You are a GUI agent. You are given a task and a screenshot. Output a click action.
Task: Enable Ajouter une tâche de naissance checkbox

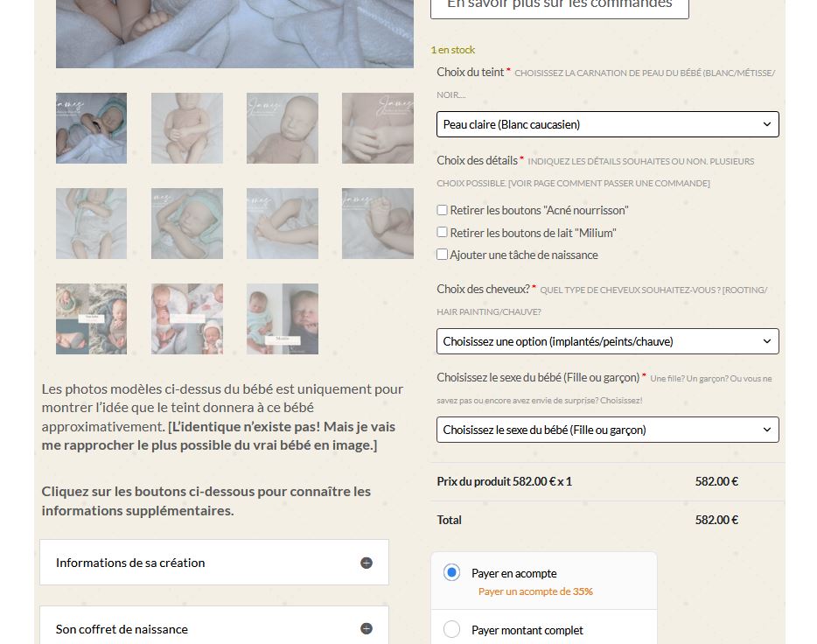pyautogui.click(x=442, y=255)
